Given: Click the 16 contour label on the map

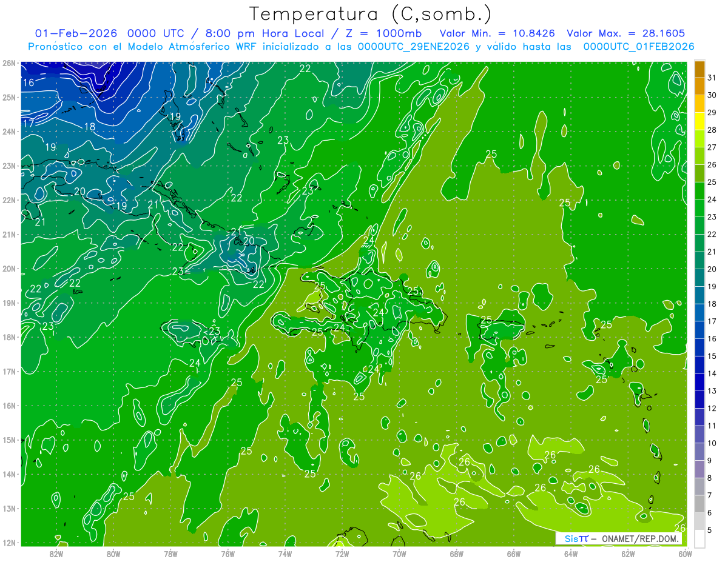Looking at the screenshot, I should coord(29,83).
